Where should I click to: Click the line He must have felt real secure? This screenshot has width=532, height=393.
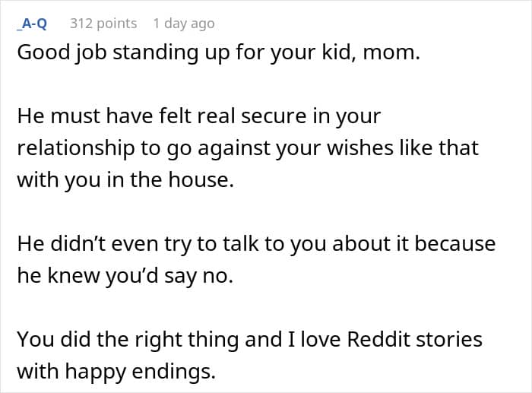(x=199, y=116)
